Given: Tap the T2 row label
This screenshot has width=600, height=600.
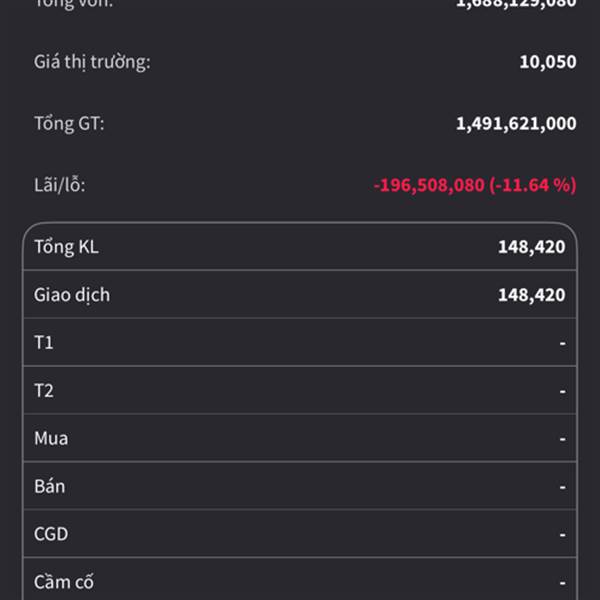Looking at the screenshot, I should point(44,391).
